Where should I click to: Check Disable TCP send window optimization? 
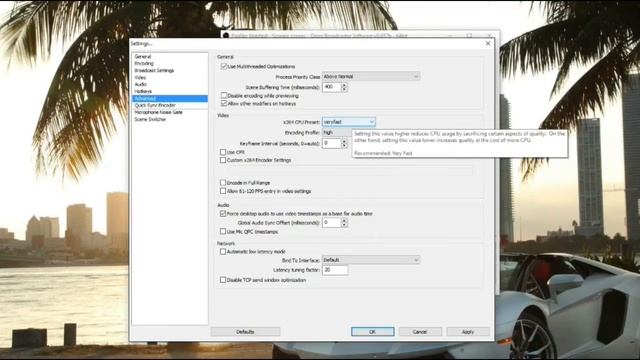tap(223, 280)
